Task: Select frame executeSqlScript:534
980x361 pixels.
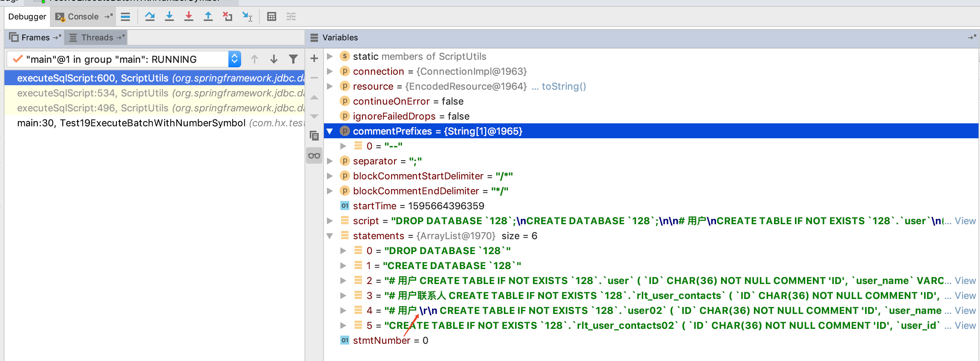Action: [x=155, y=93]
